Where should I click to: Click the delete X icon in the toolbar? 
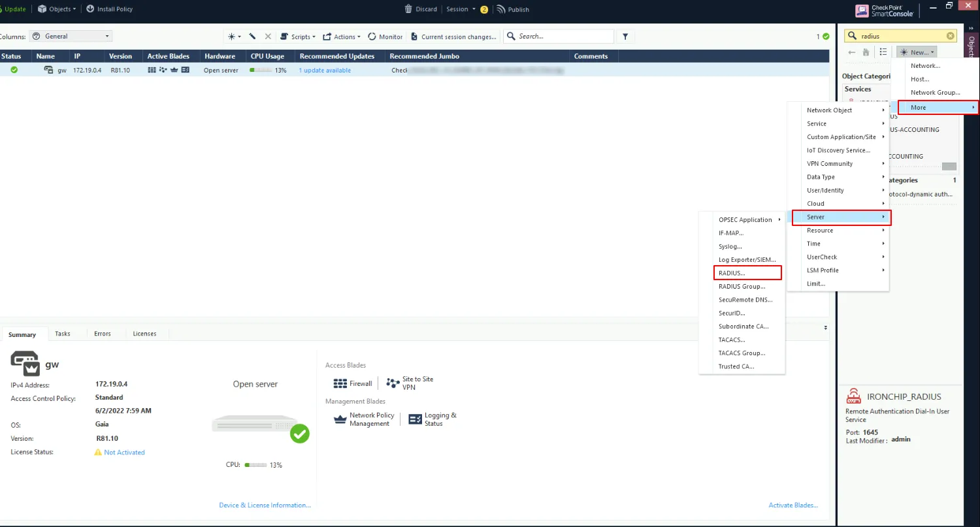click(x=268, y=37)
